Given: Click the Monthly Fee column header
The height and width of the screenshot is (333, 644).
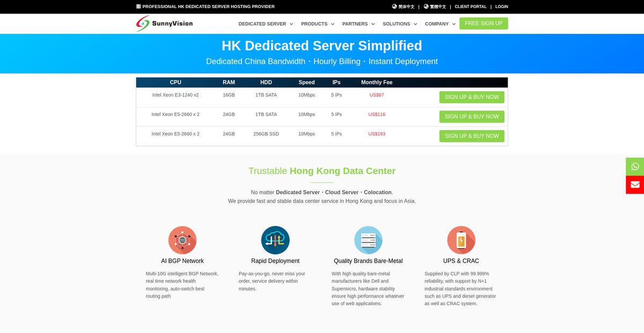Looking at the screenshot, I should click(x=377, y=82).
